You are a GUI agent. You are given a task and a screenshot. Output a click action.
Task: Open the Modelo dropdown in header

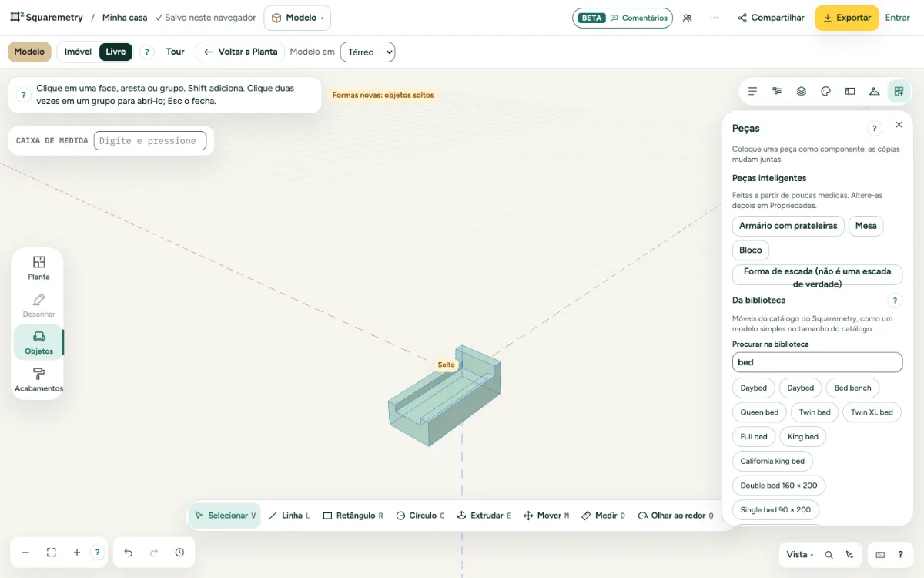click(297, 18)
